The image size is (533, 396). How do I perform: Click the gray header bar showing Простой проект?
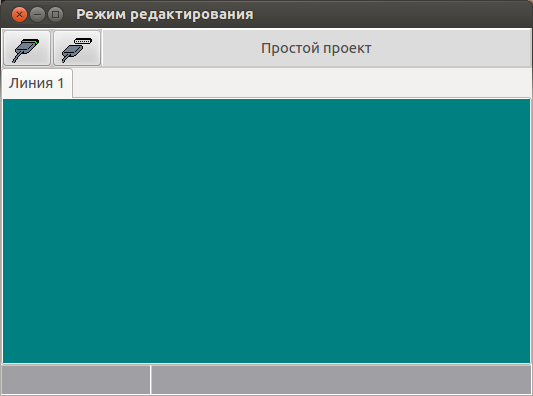coord(316,48)
